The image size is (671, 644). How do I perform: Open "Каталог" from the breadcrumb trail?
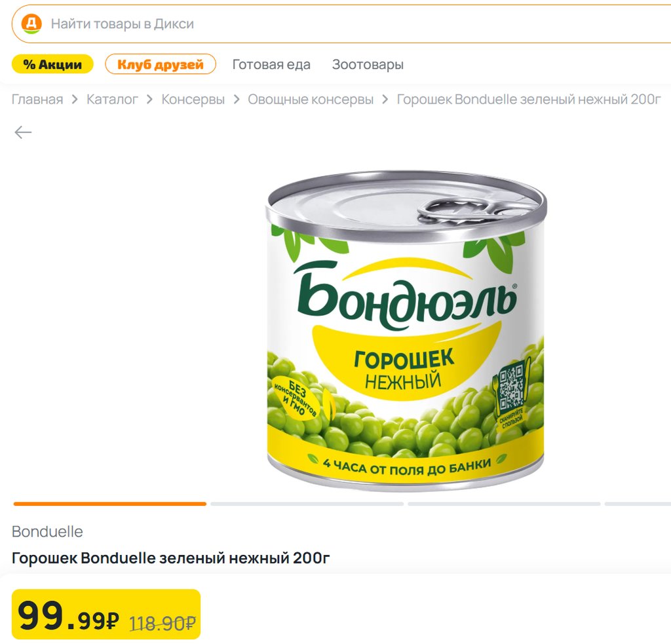(112, 100)
